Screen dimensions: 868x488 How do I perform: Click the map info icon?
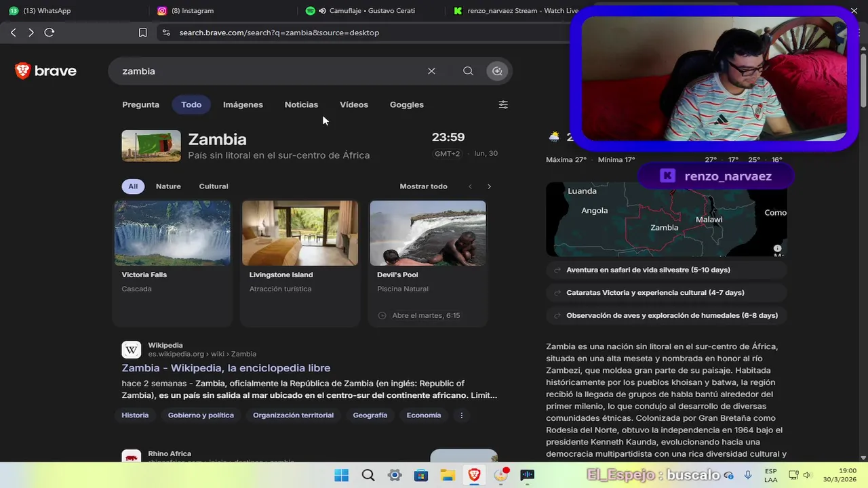point(777,249)
